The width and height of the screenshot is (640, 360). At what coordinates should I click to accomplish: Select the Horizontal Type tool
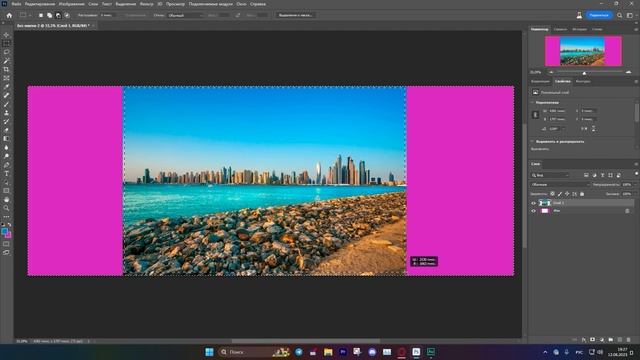click(6, 173)
